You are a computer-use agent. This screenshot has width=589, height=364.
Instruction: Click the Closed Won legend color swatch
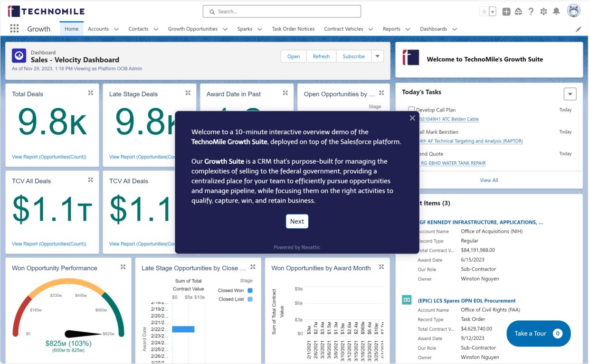250,290
